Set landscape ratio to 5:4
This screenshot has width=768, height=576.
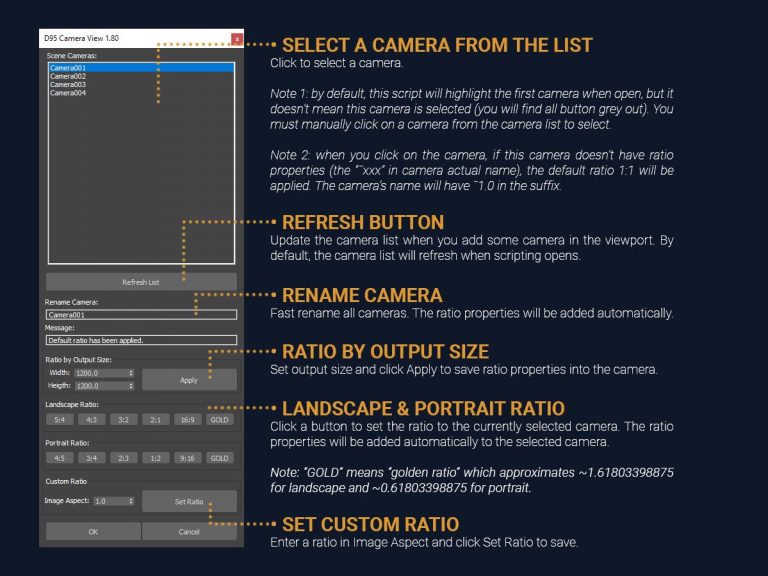point(60,419)
